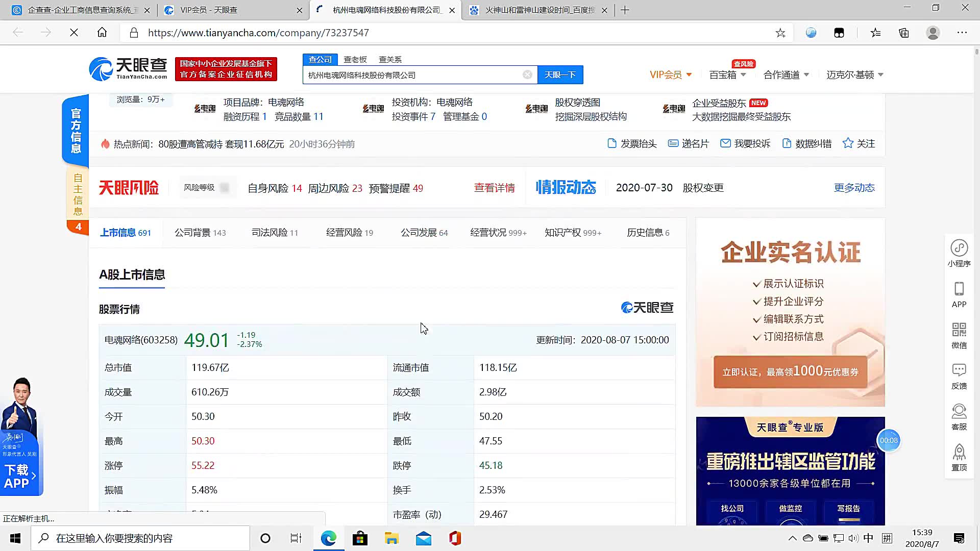Click the 关注 star follow icon
980x551 pixels.
(859, 144)
